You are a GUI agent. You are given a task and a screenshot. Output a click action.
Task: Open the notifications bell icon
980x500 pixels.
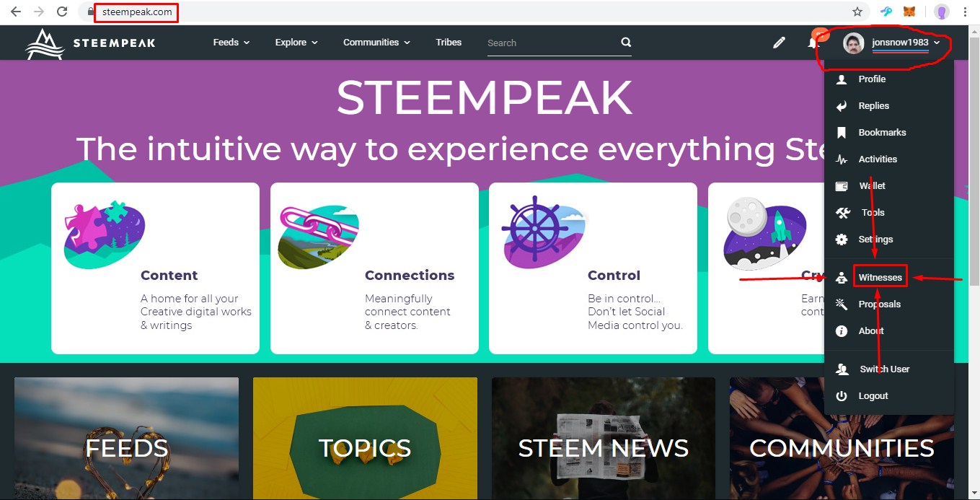(813, 43)
